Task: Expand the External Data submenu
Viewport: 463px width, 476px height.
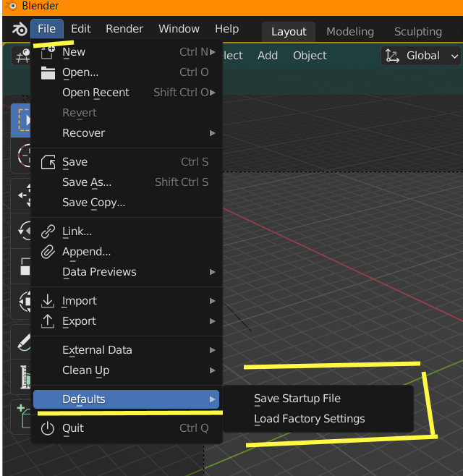Action: coord(127,350)
